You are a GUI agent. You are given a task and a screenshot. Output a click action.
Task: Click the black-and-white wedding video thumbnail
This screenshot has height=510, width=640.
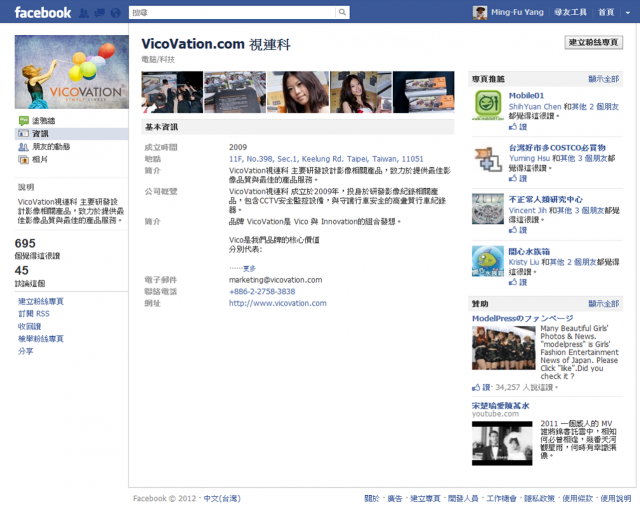(502, 443)
